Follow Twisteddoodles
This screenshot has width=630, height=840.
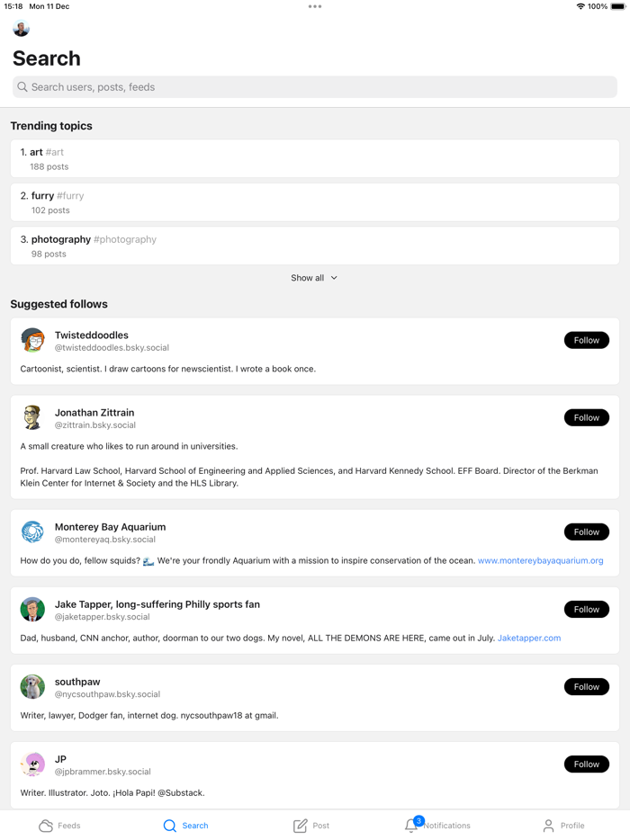(x=586, y=340)
